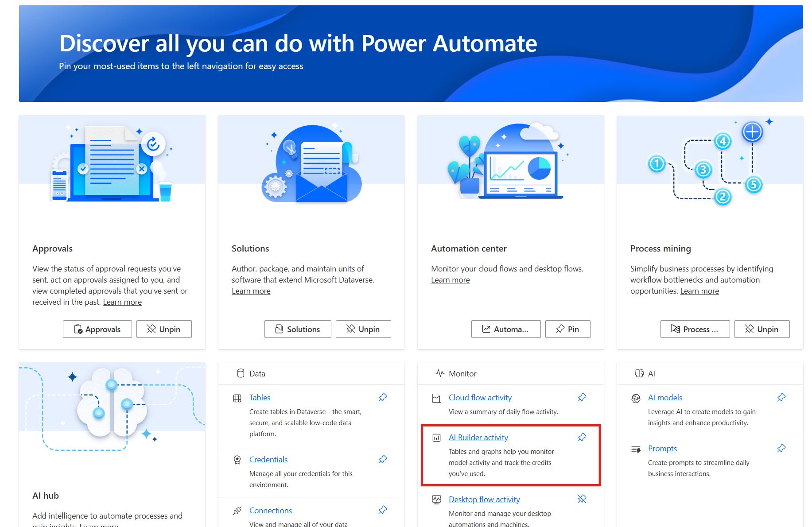
Task: Open the Desktop flow activity link
Action: tap(484, 500)
